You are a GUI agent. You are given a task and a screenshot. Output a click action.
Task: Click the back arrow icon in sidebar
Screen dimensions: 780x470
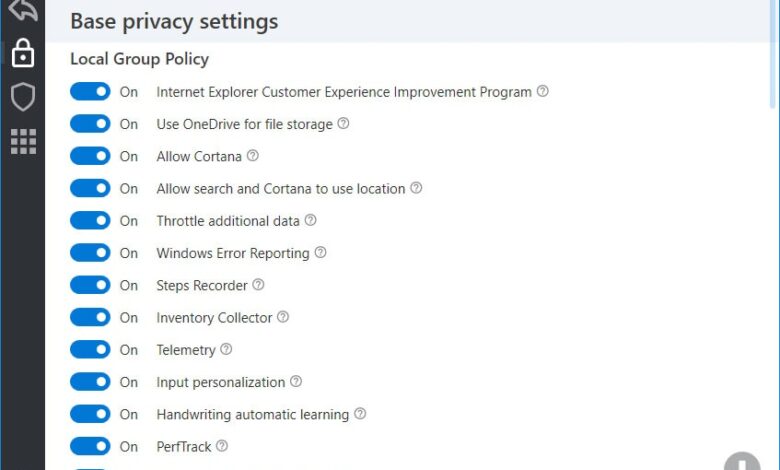[22, 10]
